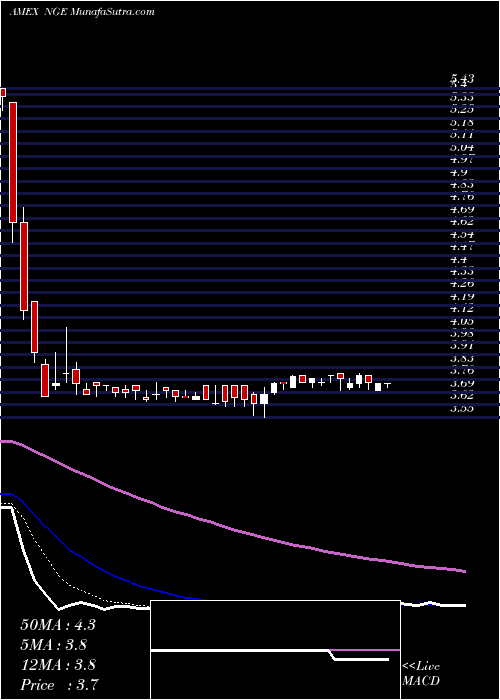This screenshot has width=500, height=700.
Task: Select the '5MA : 3.8' legend entry
Action: pos(54,645)
